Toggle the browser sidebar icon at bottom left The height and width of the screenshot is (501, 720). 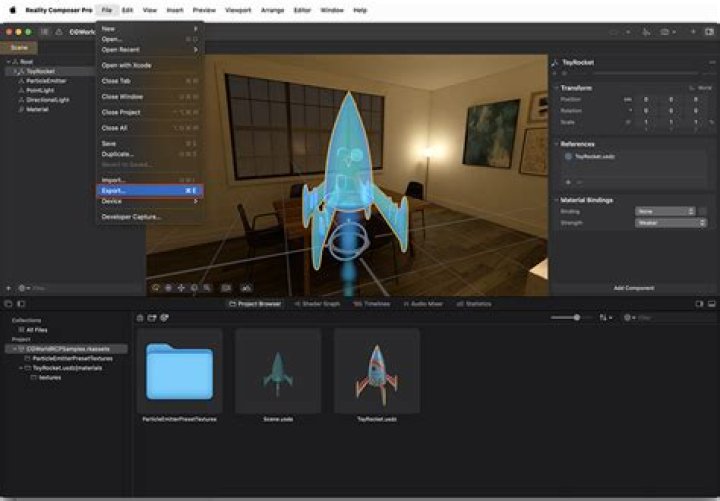[x=21, y=304]
